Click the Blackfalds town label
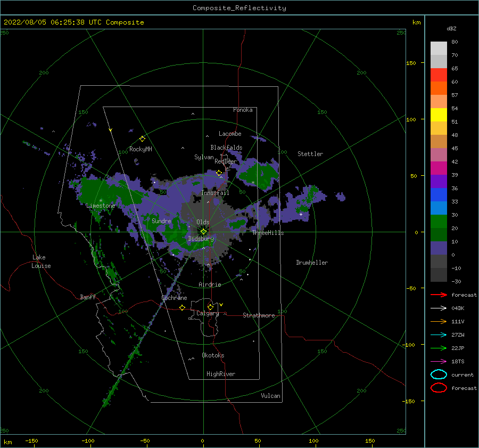 point(226,148)
